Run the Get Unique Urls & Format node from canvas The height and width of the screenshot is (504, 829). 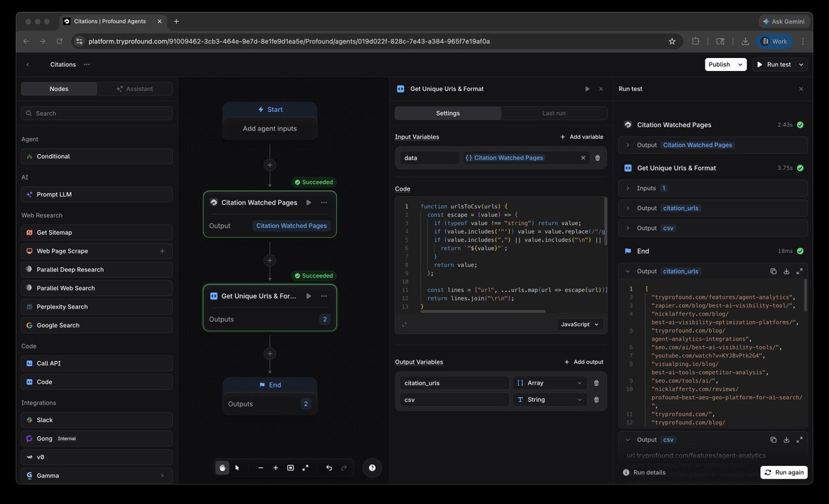click(x=309, y=295)
